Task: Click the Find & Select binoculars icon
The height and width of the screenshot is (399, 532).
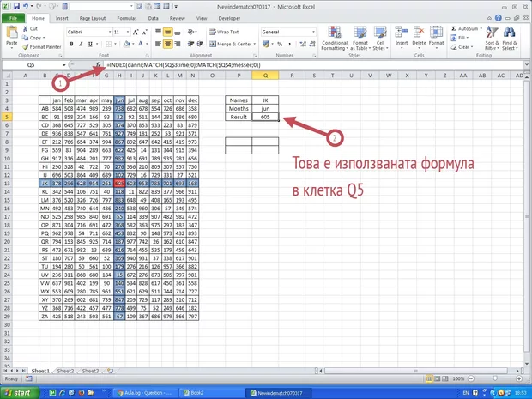Action: pos(510,33)
